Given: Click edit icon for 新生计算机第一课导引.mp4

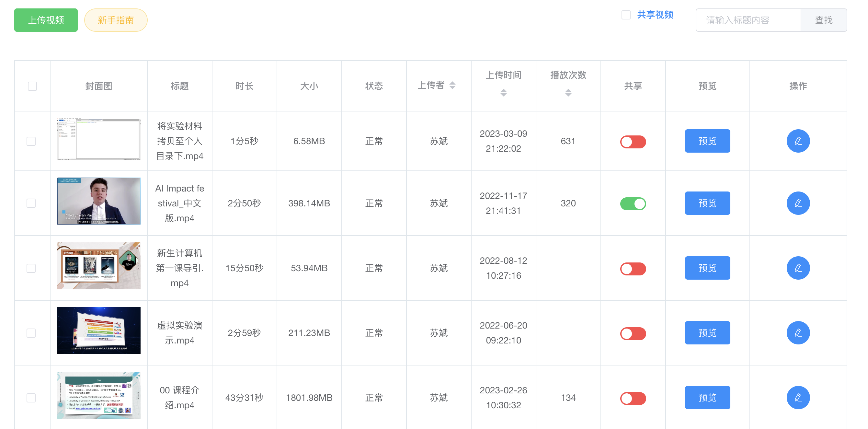Looking at the screenshot, I should pos(798,268).
